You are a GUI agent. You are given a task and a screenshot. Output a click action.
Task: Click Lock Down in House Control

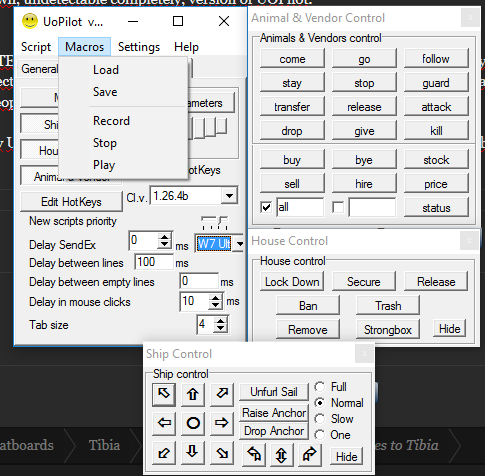(292, 282)
